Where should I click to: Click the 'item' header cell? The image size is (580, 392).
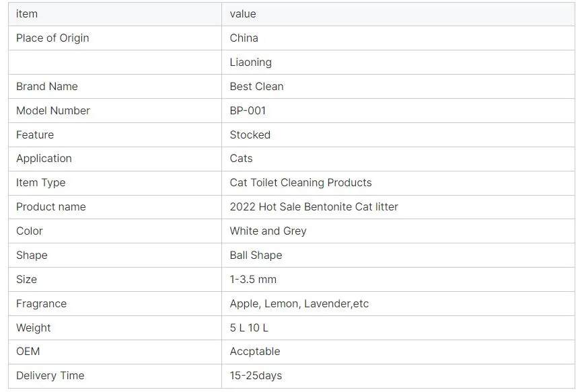27,13
